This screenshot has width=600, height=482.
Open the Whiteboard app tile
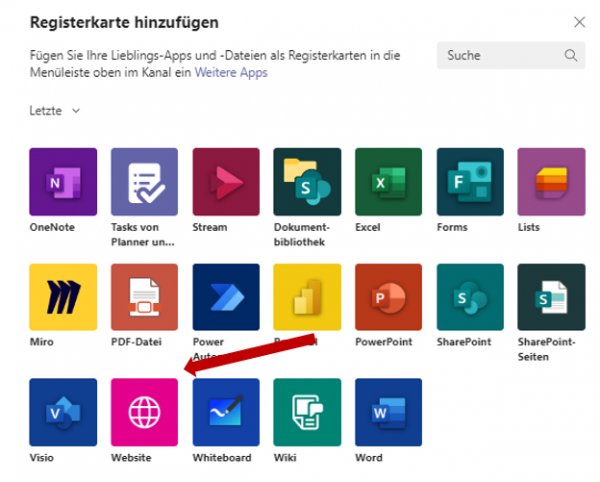(x=226, y=412)
